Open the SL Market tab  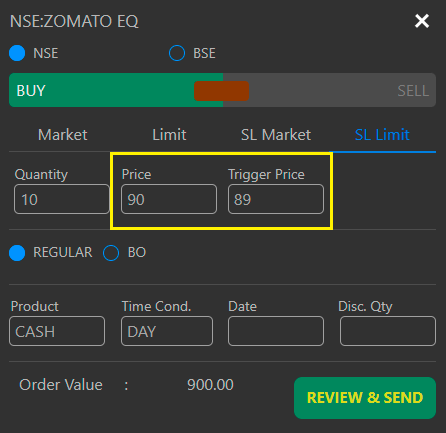(276, 135)
